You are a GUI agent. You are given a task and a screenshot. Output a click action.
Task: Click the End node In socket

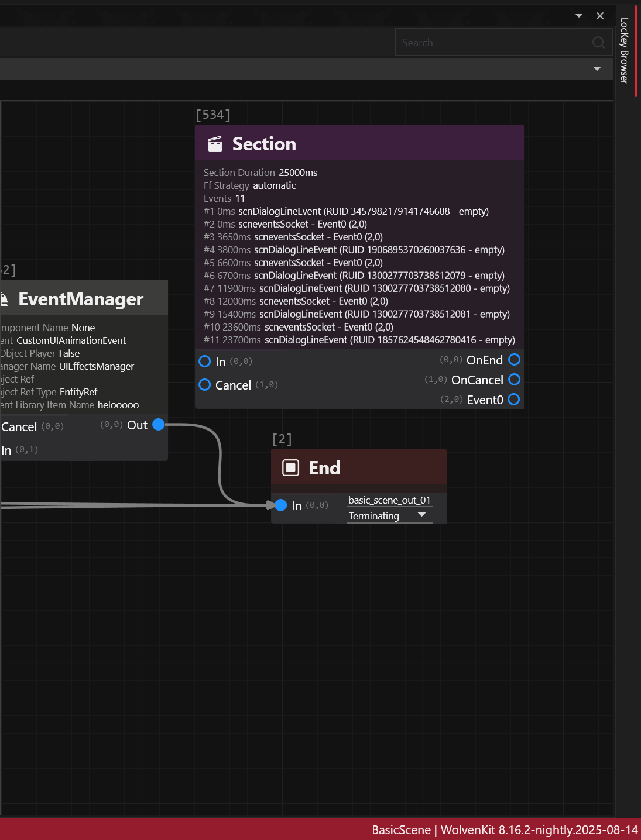281,505
